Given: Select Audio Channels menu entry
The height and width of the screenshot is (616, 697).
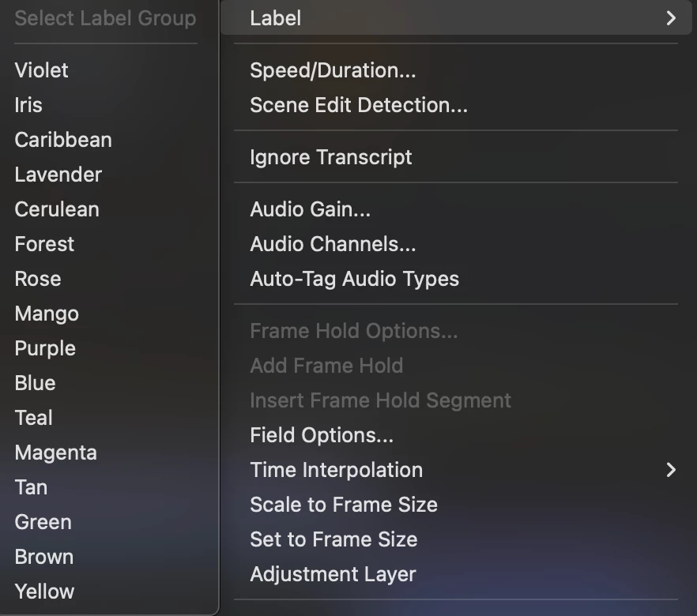Looking at the screenshot, I should click(333, 244).
